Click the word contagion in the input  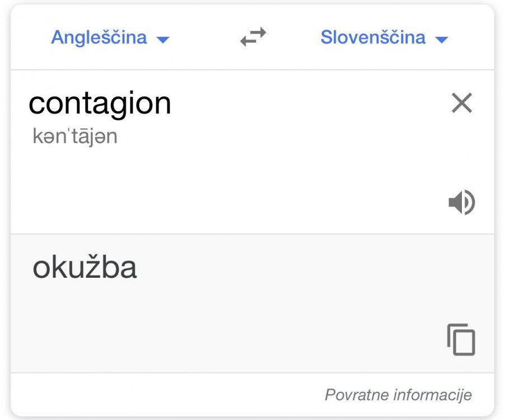pyautogui.click(x=100, y=104)
